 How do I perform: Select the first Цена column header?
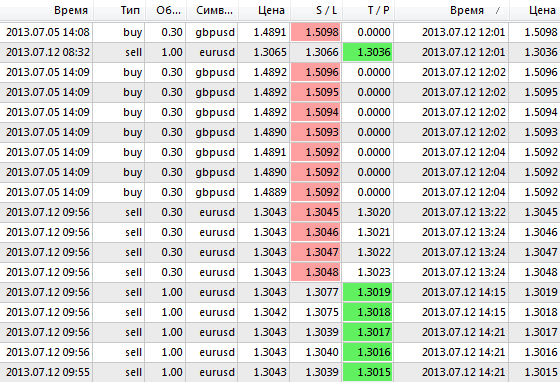click(265, 10)
